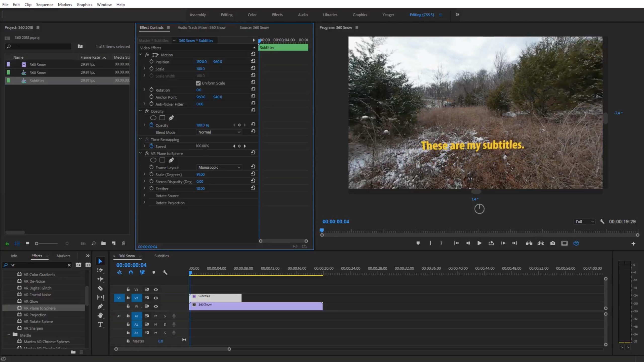Click the Play button in the Program monitor
The image size is (644, 362).
tap(479, 243)
